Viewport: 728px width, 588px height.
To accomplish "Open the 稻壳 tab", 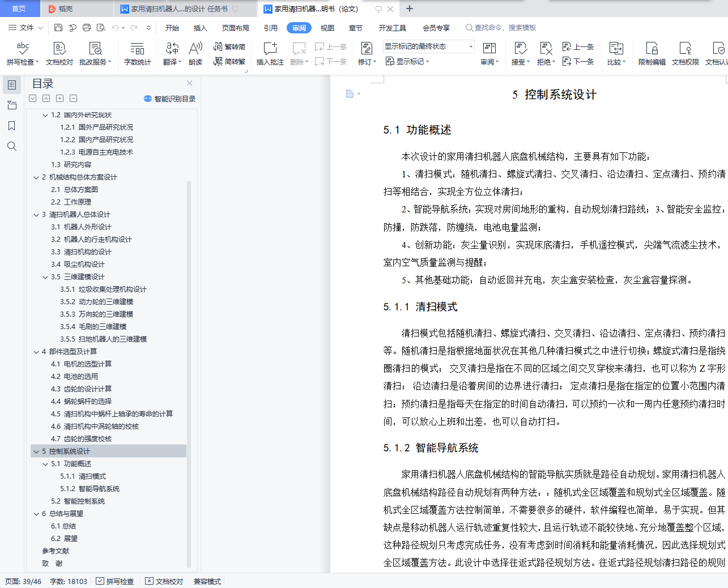I will [66, 9].
